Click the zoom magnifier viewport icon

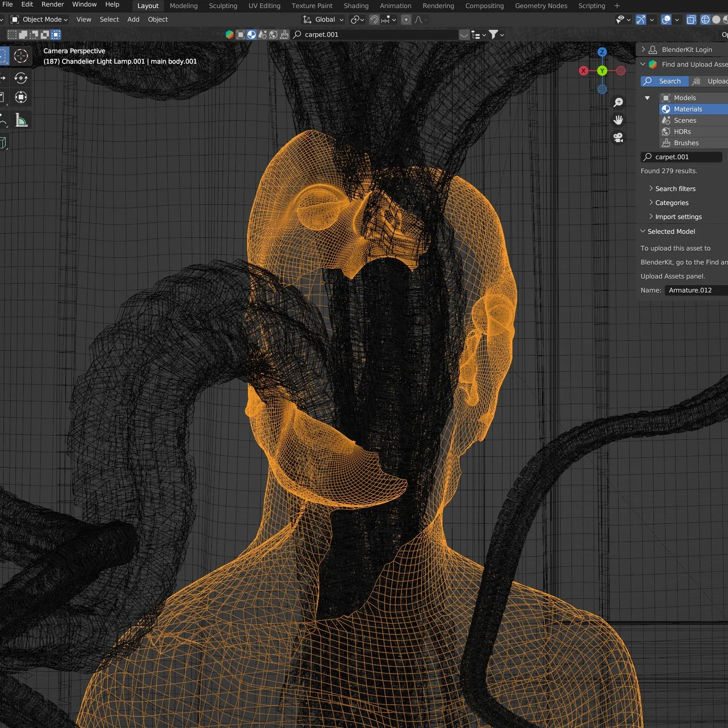coord(618,102)
